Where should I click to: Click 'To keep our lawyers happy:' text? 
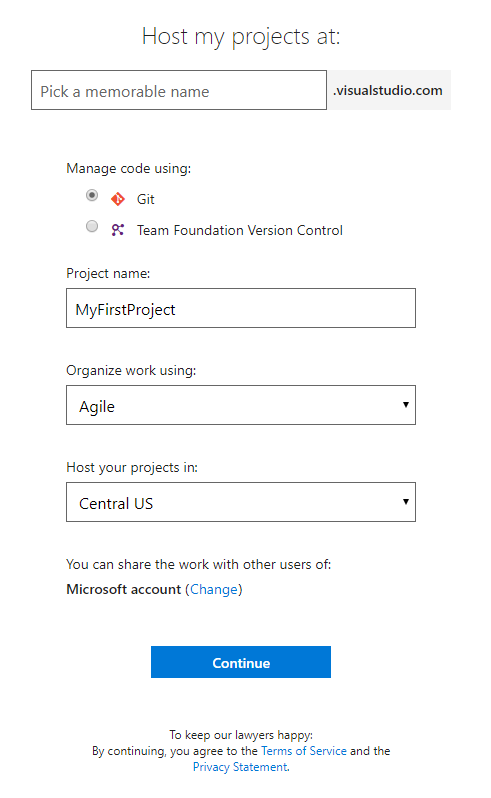coord(241,735)
